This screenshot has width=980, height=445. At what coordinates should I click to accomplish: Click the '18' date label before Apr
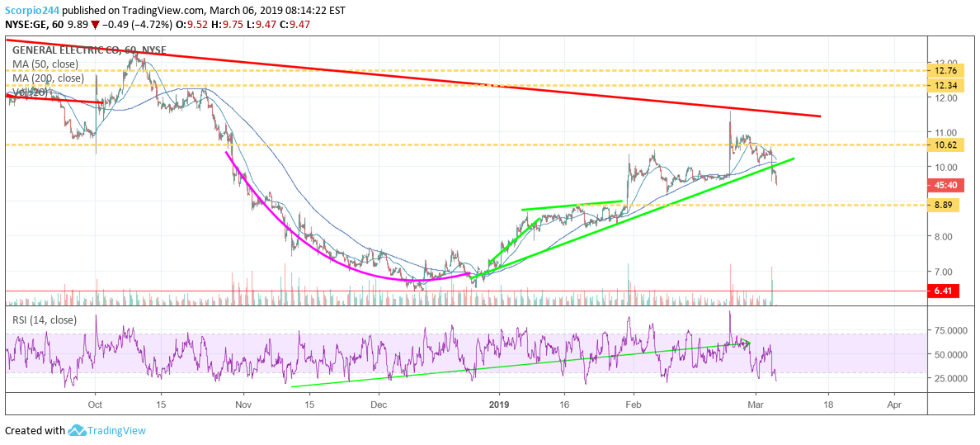[828, 405]
